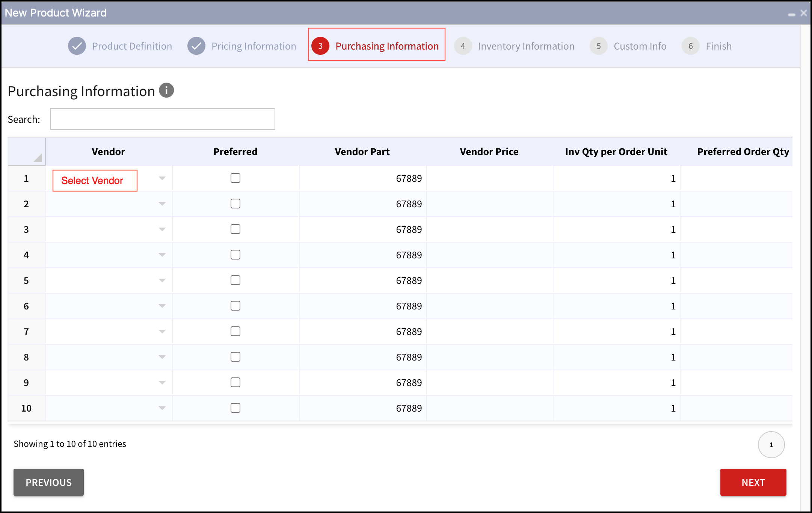Check the Preferred box in row 4
812x513 pixels.
(235, 255)
